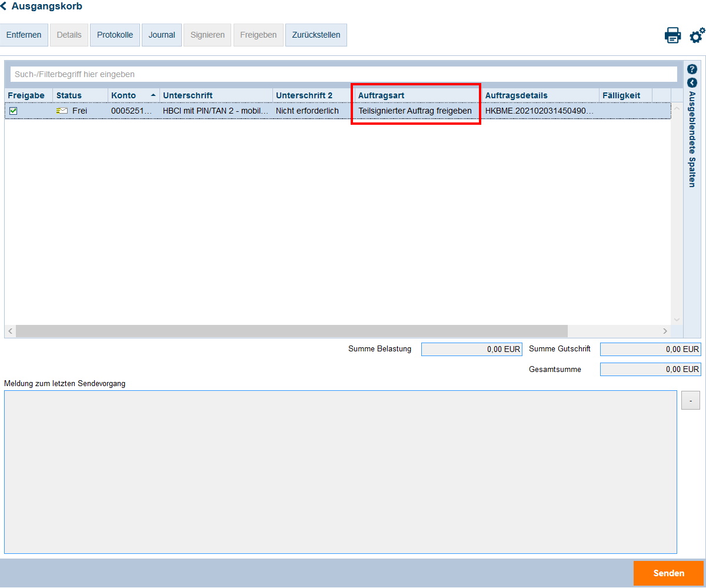Viewport: 706px width, 588px height.
Task: Click Zurückstellen button
Action: click(316, 35)
